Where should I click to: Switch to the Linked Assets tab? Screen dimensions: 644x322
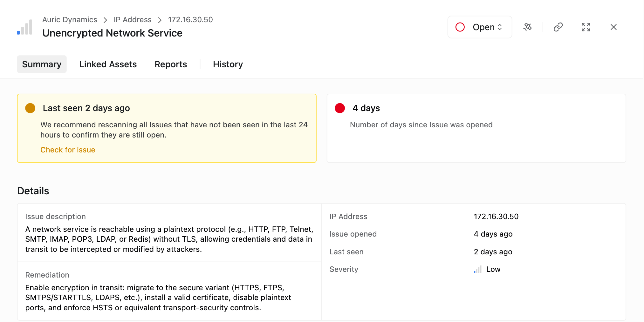108,64
